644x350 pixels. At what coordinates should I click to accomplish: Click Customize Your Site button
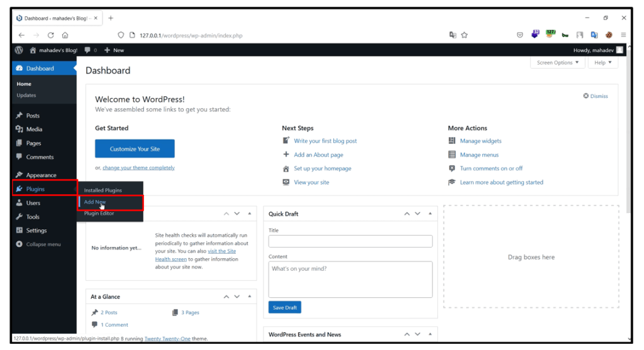pyautogui.click(x=135, y=149)
